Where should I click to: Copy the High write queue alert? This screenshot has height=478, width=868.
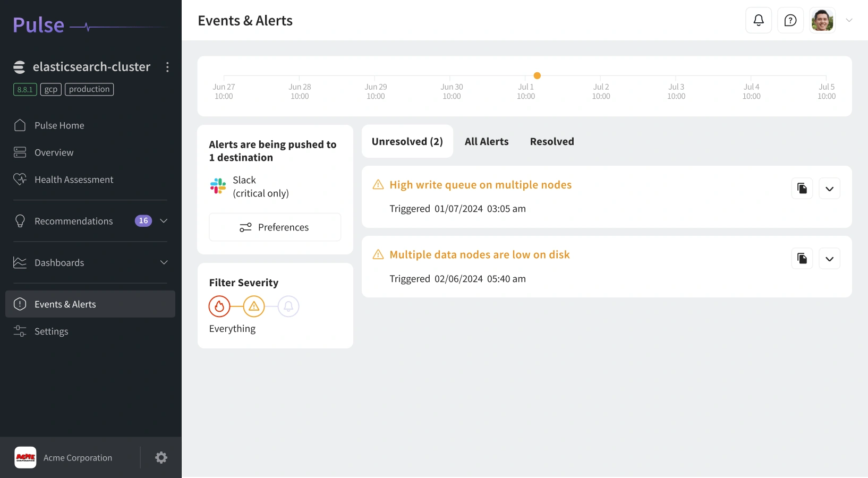point(802,189)
